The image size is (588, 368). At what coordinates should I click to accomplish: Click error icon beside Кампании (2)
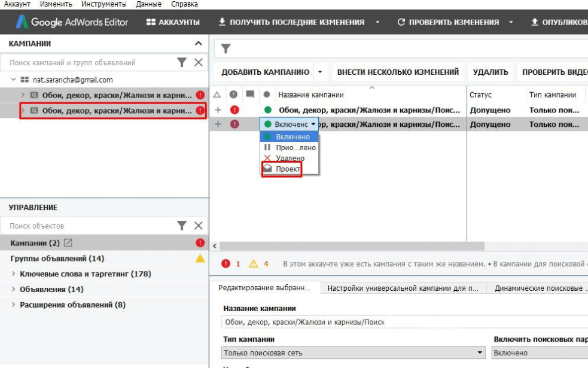[x=200, y=243]
